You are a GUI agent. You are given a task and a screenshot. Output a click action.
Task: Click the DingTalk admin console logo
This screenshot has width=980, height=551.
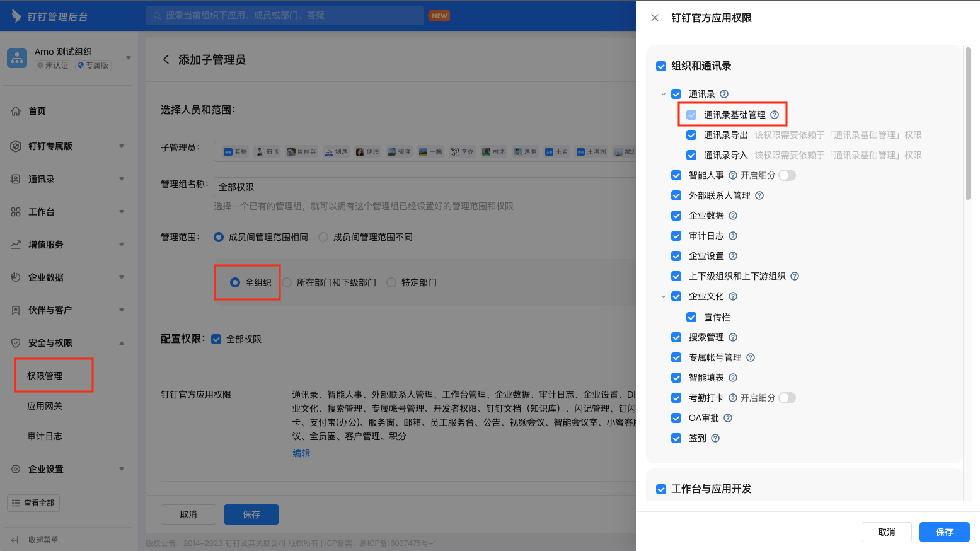click(50, 16)
